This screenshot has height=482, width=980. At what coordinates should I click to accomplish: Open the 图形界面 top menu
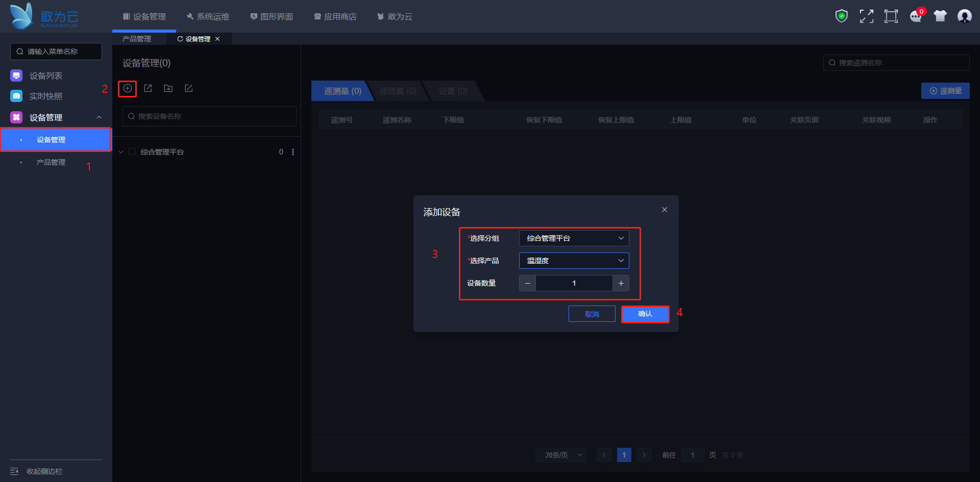(x=272, y=17)
